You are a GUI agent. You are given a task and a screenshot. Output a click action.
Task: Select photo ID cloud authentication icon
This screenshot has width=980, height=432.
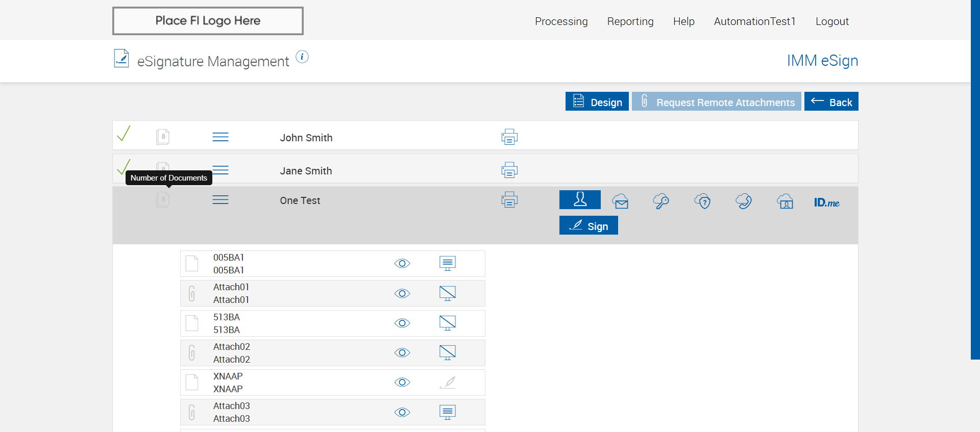coord(785,201)
